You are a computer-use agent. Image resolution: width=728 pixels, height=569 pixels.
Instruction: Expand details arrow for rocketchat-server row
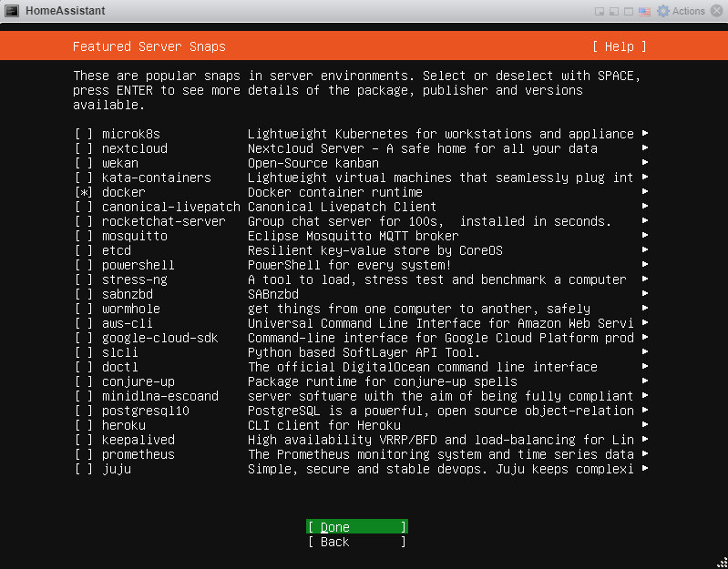tap(645, 220)
